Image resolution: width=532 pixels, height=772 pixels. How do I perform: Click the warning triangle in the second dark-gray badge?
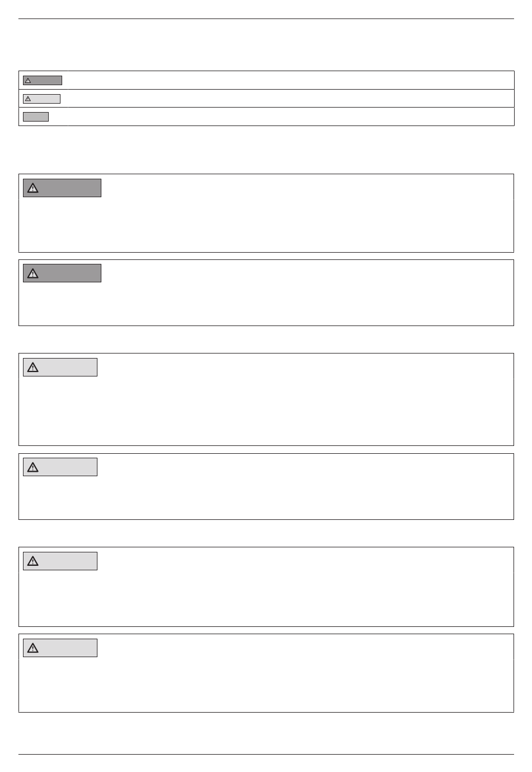[x=33, y=273]
